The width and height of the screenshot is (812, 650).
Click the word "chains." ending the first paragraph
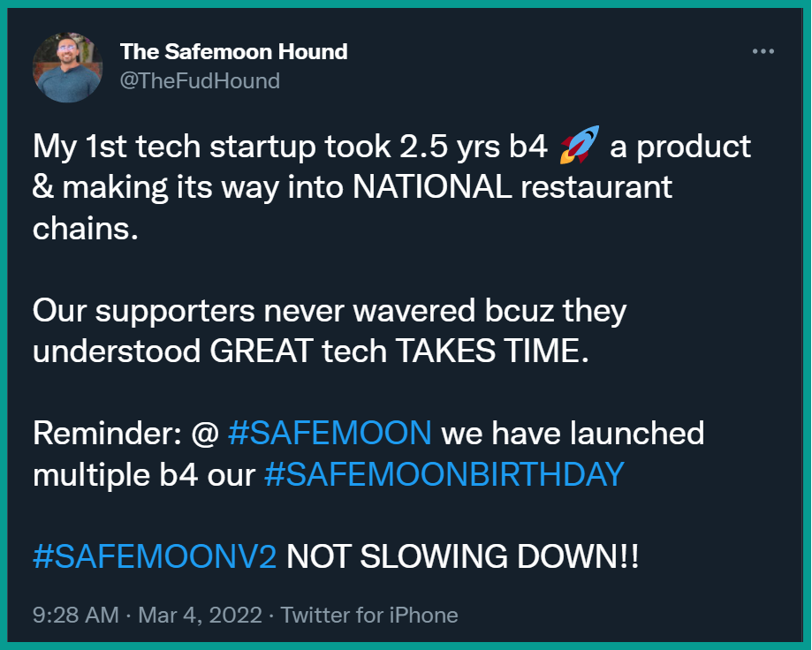click(x=86, y=228)
